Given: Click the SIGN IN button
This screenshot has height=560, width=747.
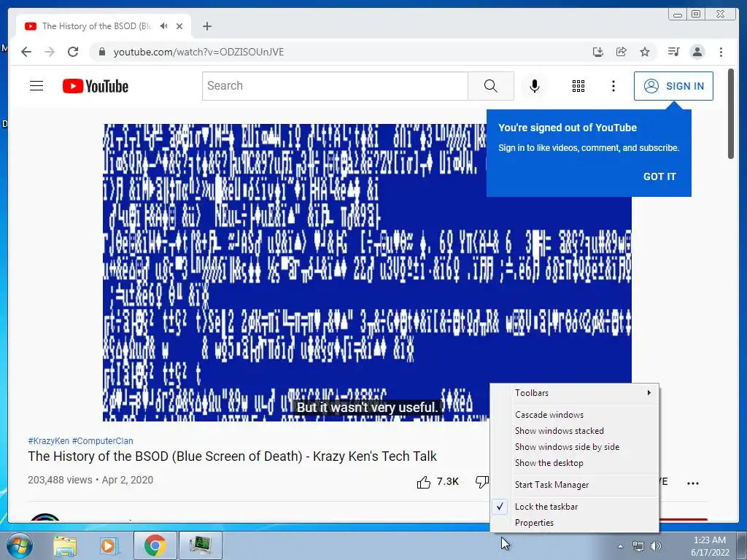Looking at the screenshot, I should tap(673, 86).
